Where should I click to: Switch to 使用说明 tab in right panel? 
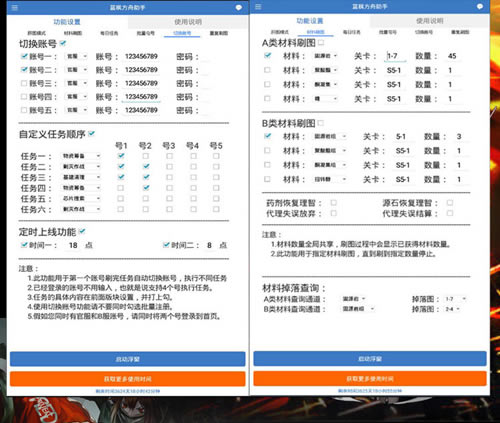pos(430,21)
